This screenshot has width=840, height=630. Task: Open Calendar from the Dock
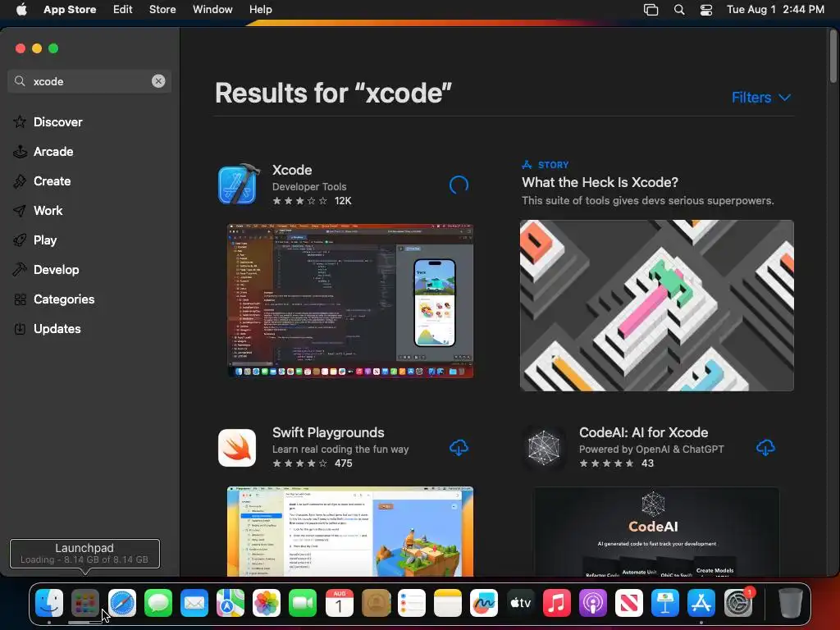coord(339,603)
